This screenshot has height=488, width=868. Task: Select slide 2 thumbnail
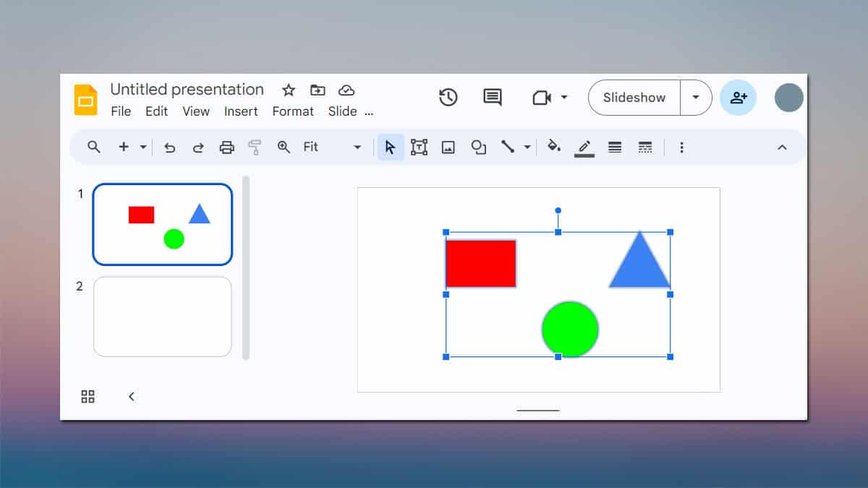pyautogui.click(x=162, y=316)
